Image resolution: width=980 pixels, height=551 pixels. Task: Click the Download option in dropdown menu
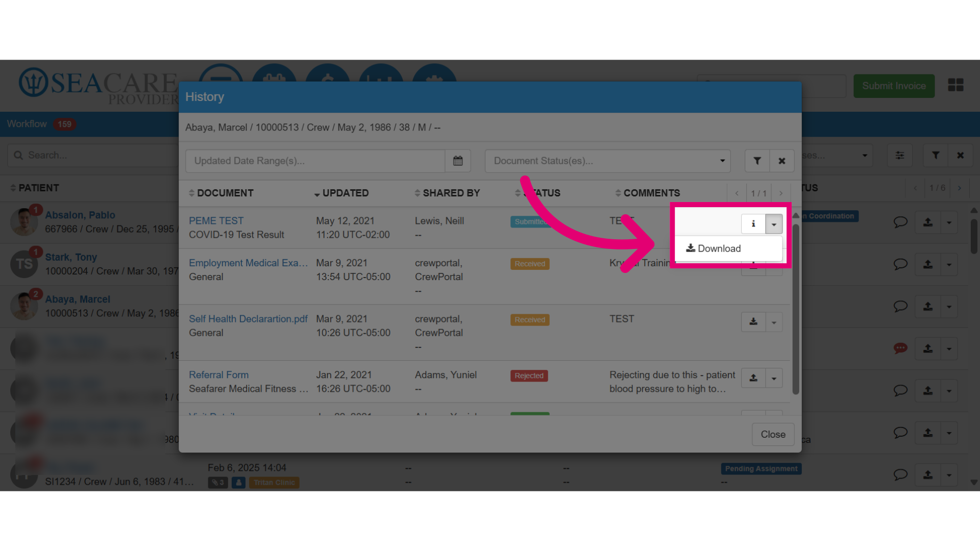click(713, 248)
